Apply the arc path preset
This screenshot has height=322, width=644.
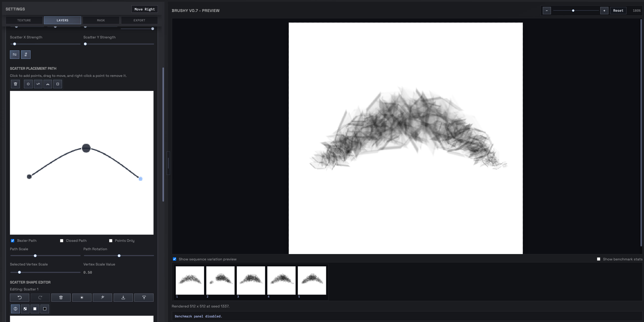point(48,84)
